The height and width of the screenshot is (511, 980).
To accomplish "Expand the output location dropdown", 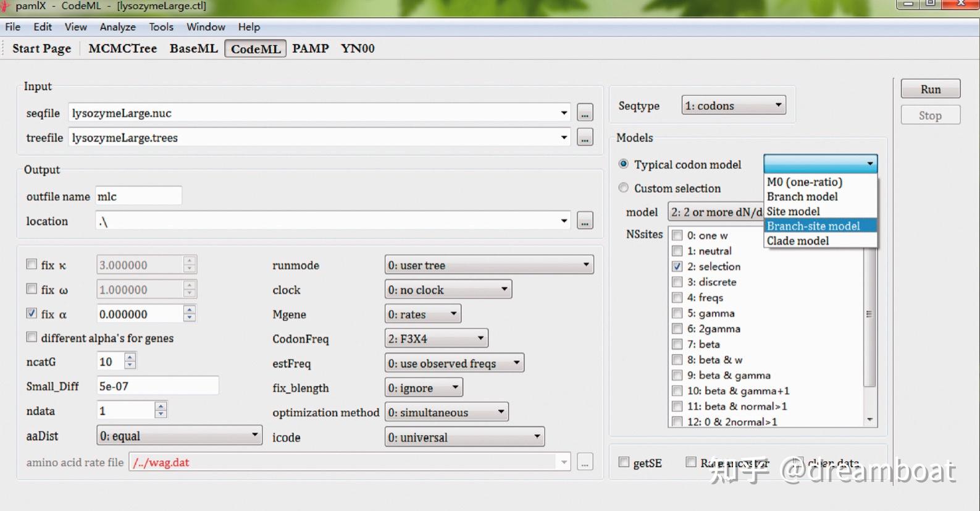I will [564, 221].
